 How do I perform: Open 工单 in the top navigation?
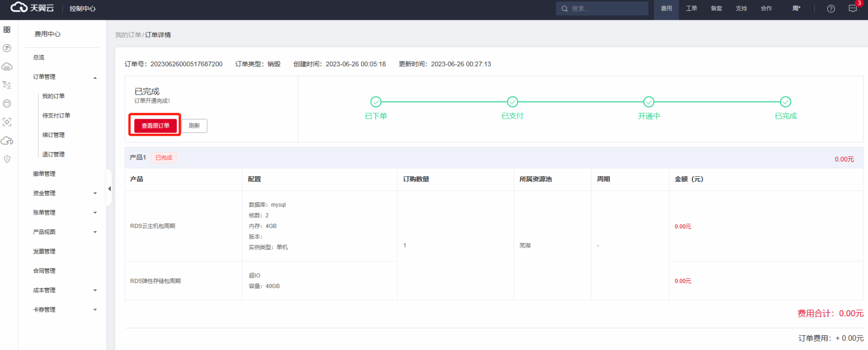[691, 8]
